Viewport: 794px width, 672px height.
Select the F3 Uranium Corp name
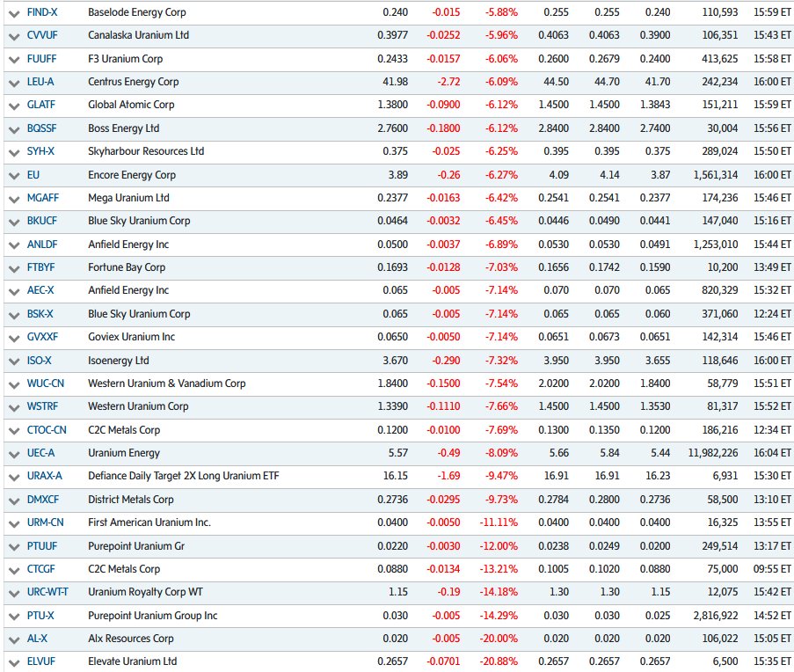[125, 59]
